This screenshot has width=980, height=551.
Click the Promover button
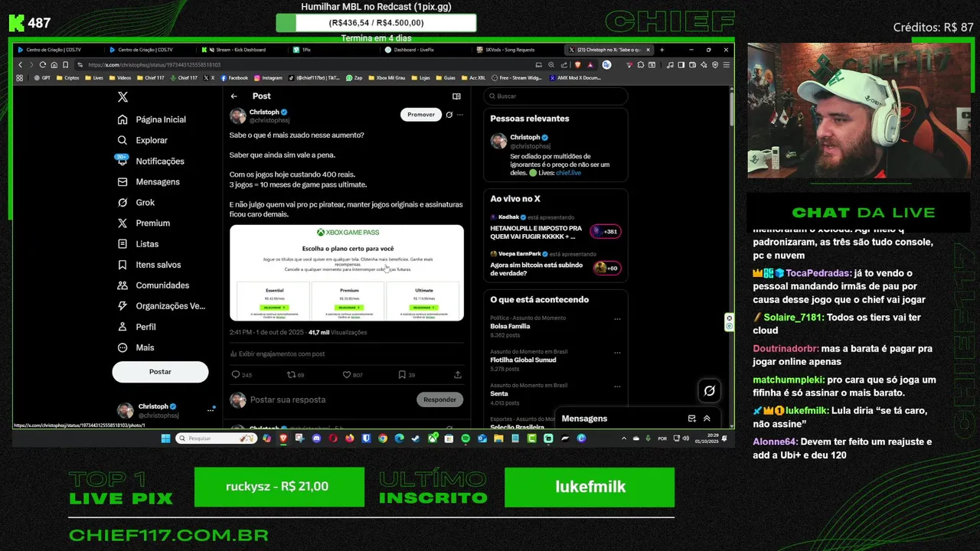click(421, 114)
